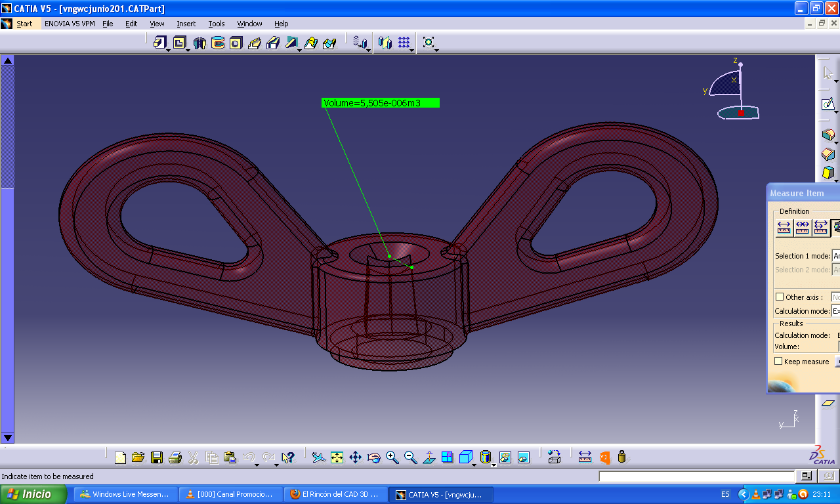
Task: Select the Groove tool icon
Action: click(218, 43)
